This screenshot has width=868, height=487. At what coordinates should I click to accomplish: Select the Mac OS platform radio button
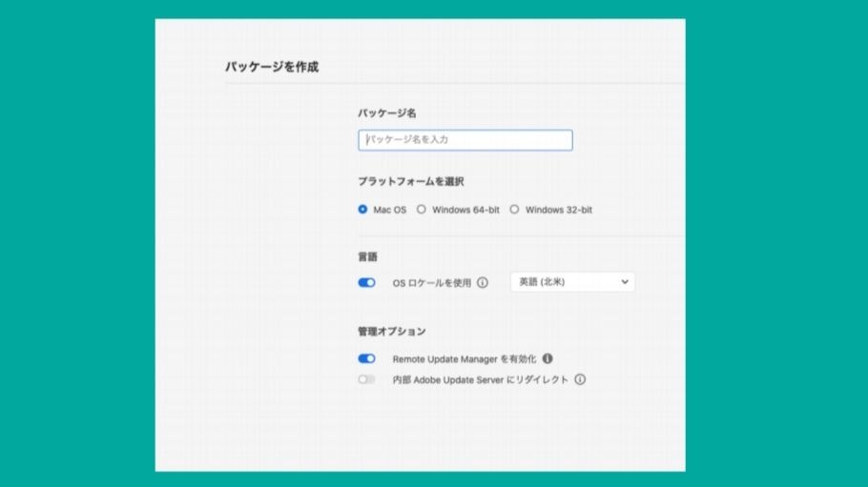coord(363,210)
